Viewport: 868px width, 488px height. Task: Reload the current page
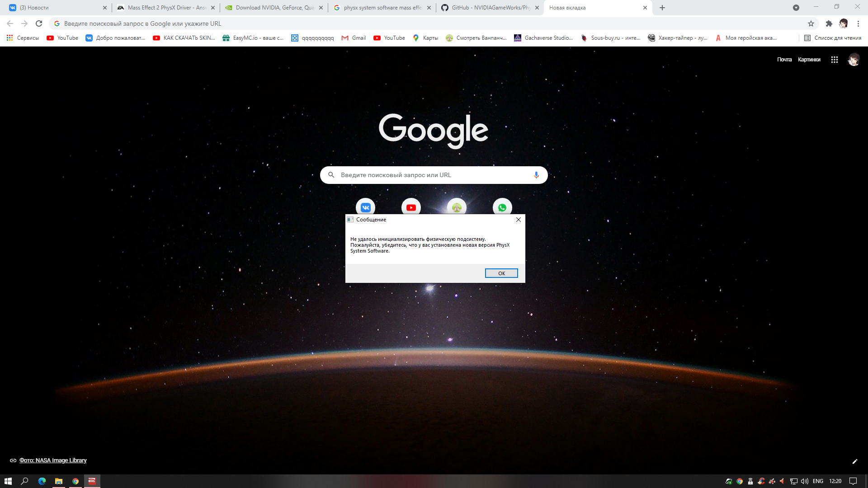click(x=39, y=23)
